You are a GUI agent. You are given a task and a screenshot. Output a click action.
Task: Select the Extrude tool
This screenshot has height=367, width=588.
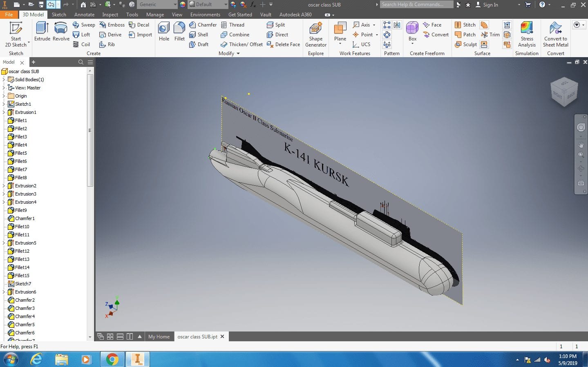coord(42,31)
